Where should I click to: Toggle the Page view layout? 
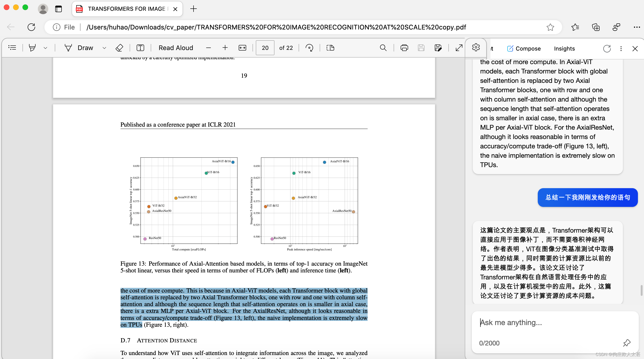tap(330, 48)
